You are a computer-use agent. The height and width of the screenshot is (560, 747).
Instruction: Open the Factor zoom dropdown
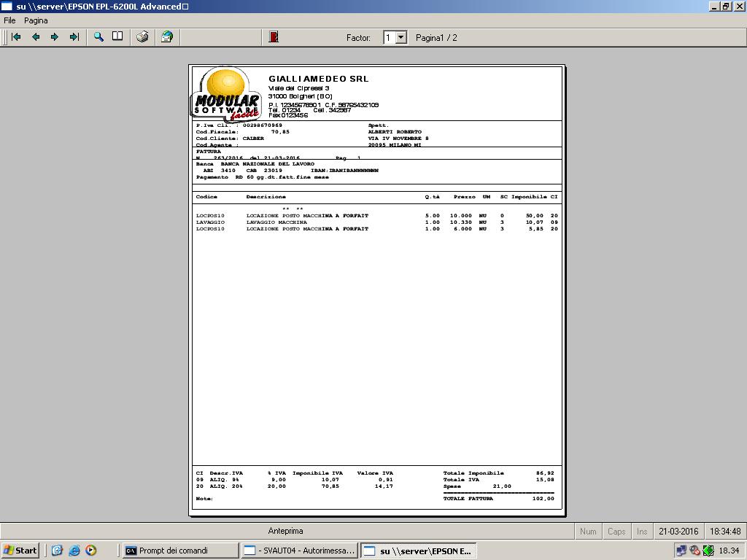coord(401,38)
